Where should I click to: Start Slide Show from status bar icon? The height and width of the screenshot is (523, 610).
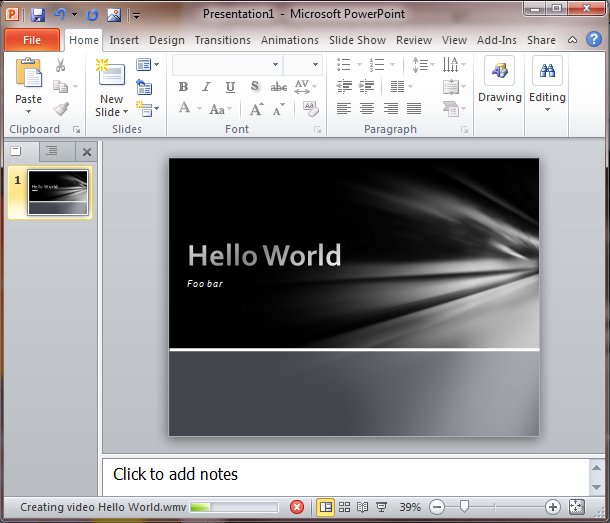[381, 507]
